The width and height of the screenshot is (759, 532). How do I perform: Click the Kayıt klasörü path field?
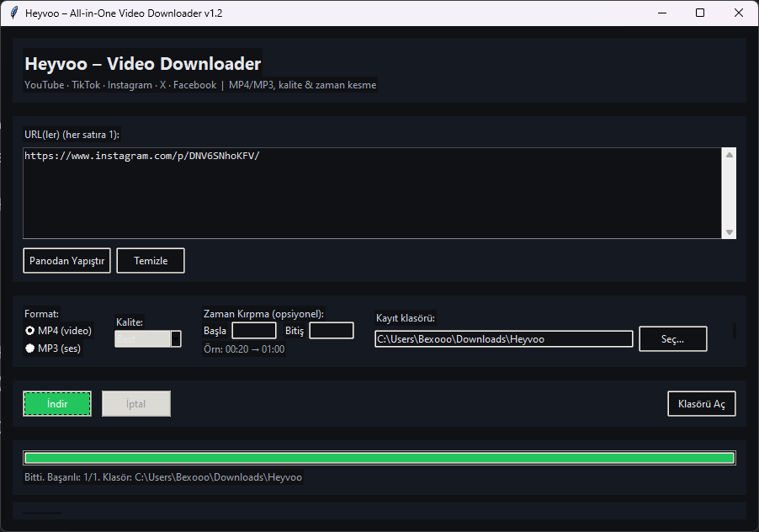(504, 339)
